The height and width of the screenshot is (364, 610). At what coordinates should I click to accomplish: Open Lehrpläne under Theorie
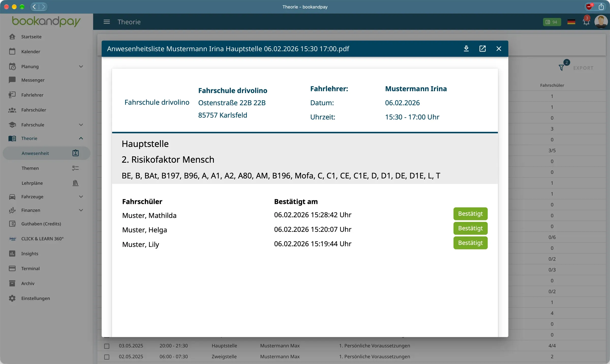(47, 183)
